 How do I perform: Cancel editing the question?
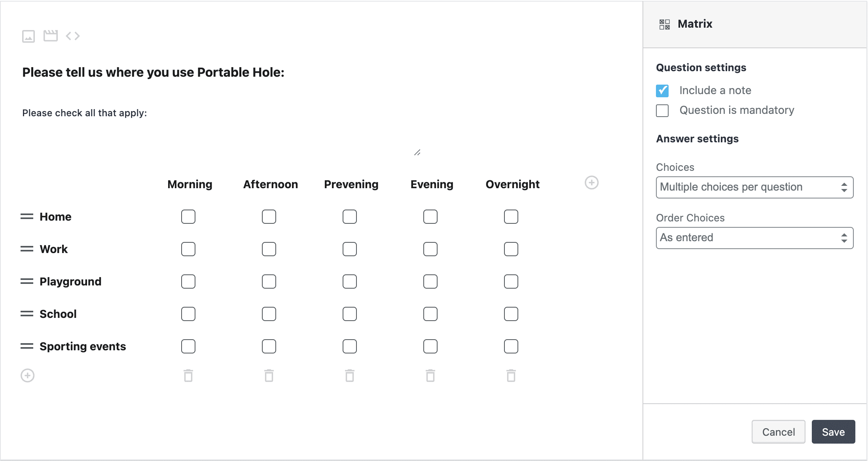[x=778, y=432]
